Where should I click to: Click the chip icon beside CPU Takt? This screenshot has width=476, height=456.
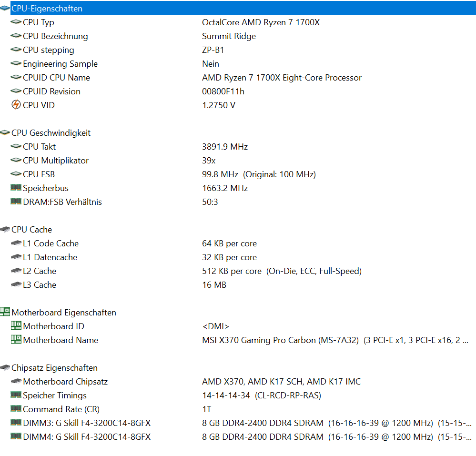pyautogui.click(x=16, y=146)
